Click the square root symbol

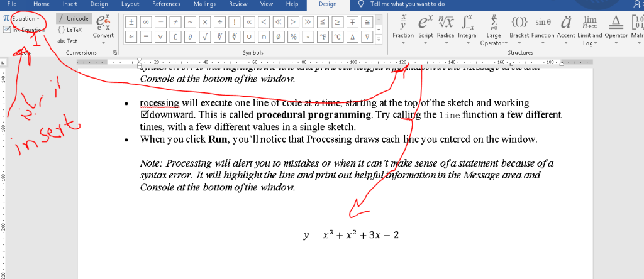(x=204, y=36)
